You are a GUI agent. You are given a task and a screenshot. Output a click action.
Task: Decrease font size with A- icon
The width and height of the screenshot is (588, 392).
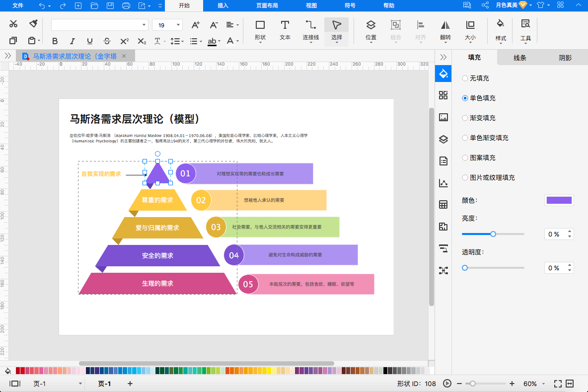coord(214,25)
